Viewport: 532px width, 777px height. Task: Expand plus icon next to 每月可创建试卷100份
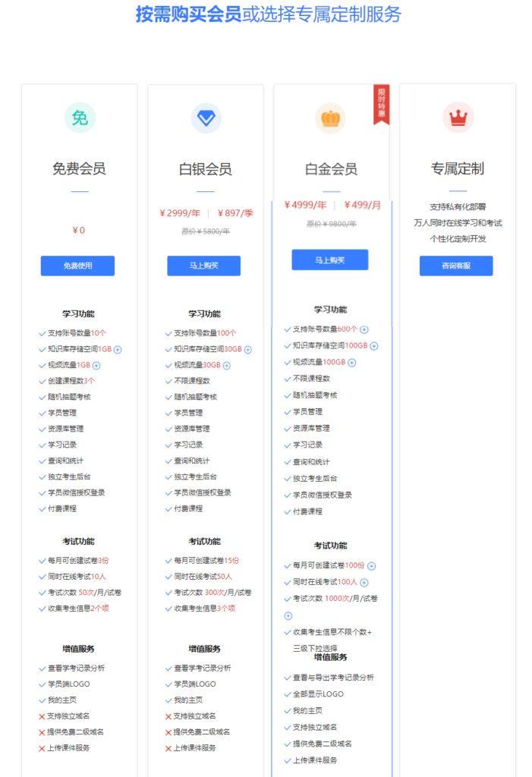click(372, 566)
